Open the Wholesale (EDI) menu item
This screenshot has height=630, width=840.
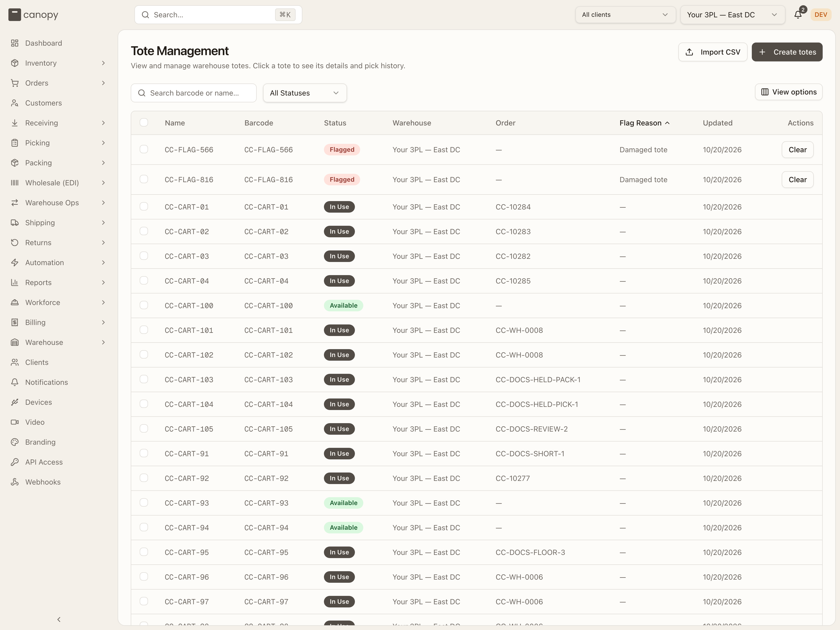(x=59, y=183)
